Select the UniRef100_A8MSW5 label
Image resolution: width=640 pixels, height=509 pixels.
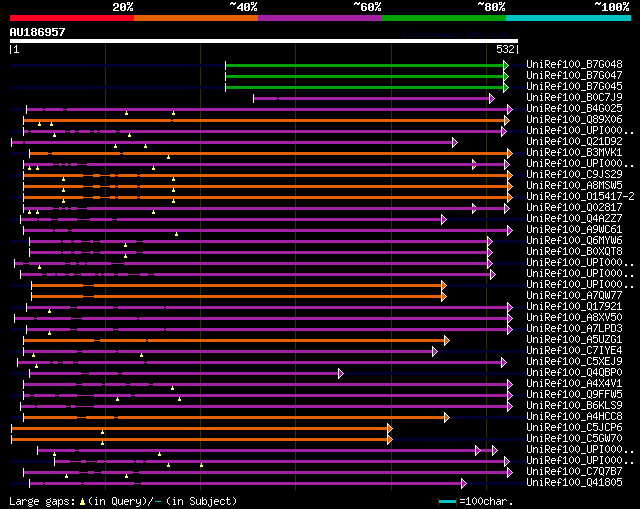(x=574, y=185)
